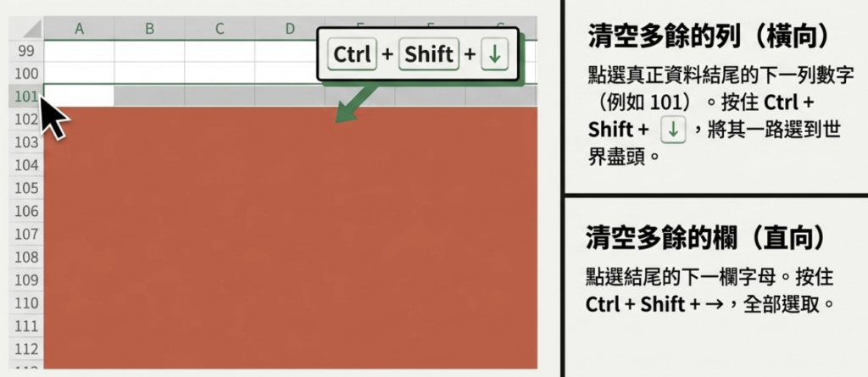The height and width of the screenshot is (377, 868).
Task: Click the Ctrl keycap in the shortcut callout
Action: tap(352, 55)
